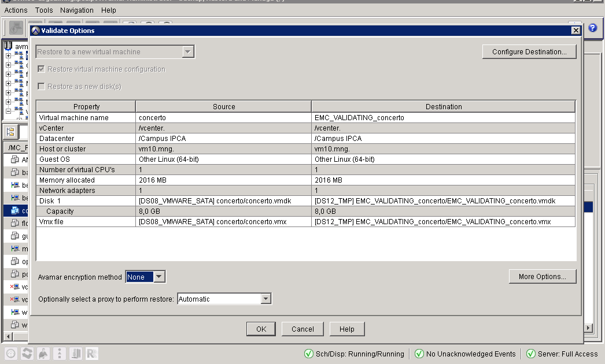Select the VM icon for row 'pc'
Image resolution: width=605 pixels, height=364 pixels.
click(x=15, y=274)
